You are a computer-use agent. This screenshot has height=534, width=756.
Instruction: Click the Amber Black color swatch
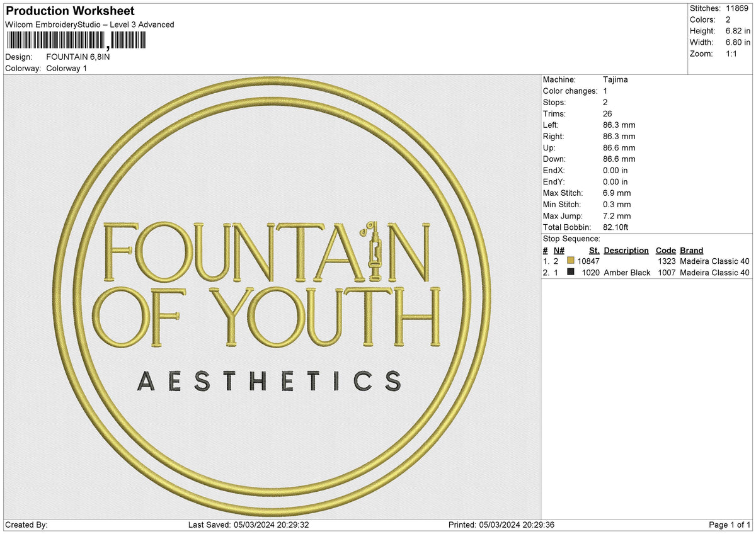(571, 272)
